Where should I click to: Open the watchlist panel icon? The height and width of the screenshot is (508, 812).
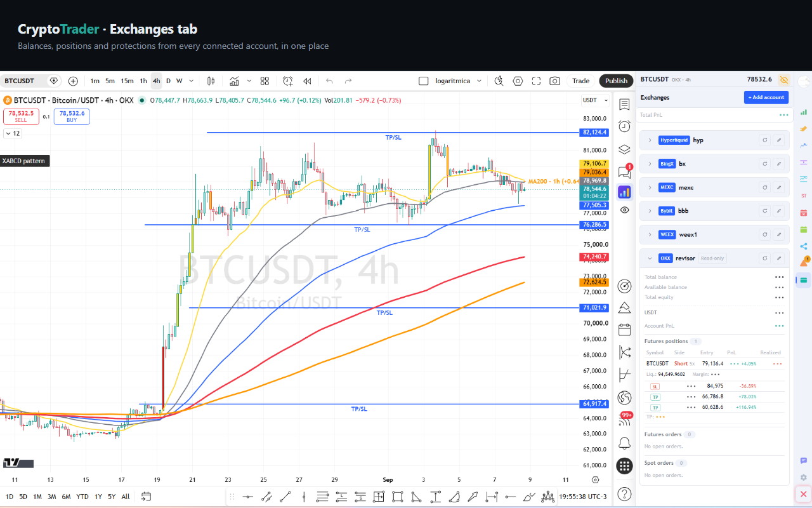point(624,104)
